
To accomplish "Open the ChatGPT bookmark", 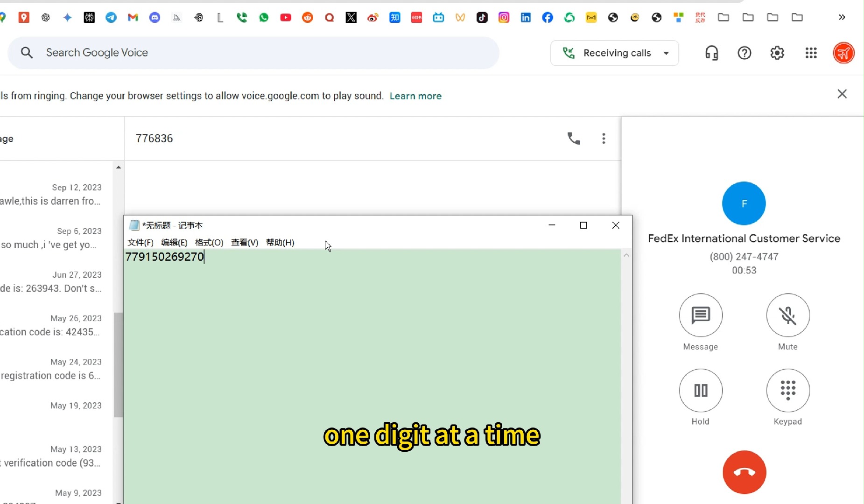I will tap(46, 18).
